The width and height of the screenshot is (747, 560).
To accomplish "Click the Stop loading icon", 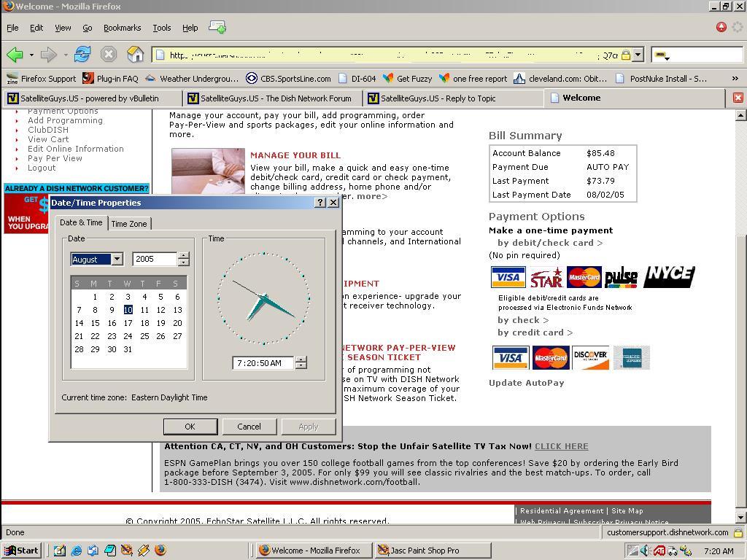I will pyautogui.click(x=109, y=54).
